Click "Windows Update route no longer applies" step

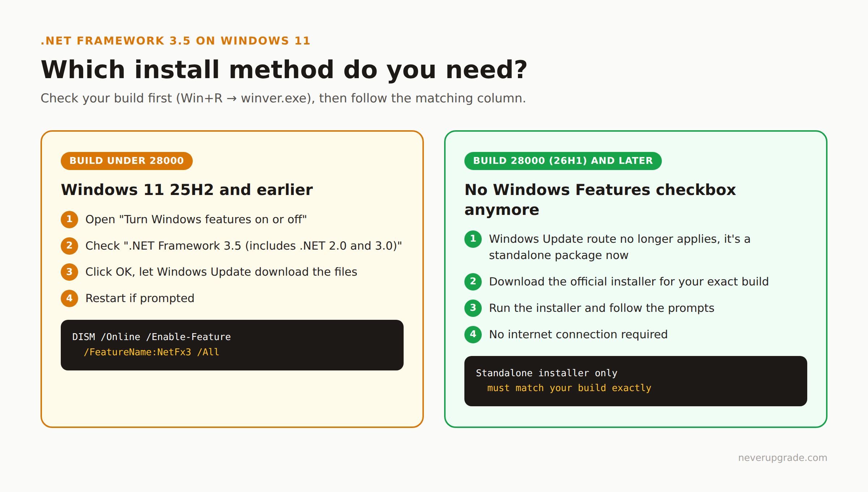tap(620, 247)
